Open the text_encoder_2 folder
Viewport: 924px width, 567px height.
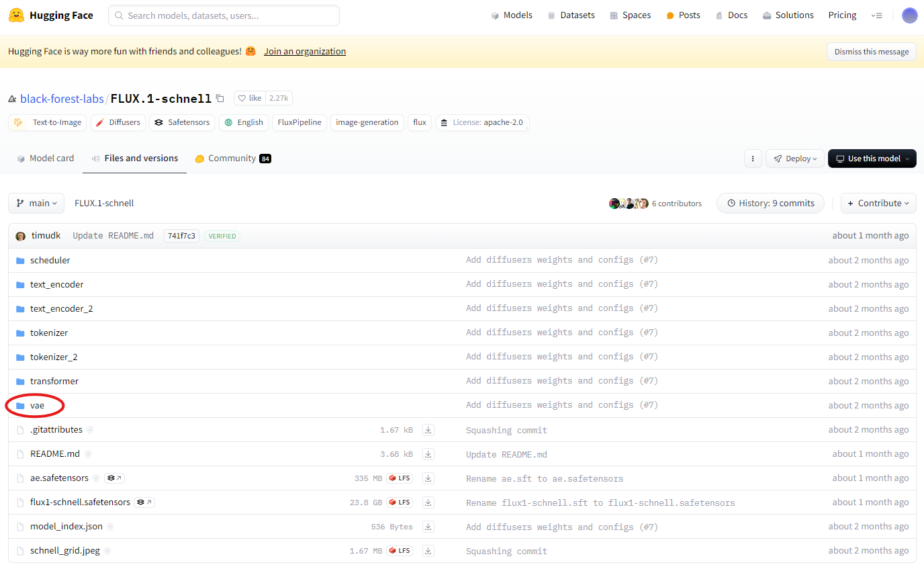pyautogui.click(x=61, y=309)
